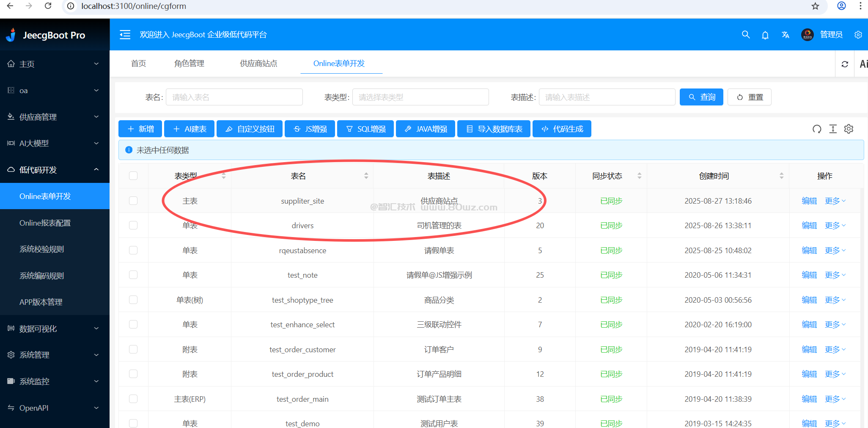This screenshot has width=868, height=428.
Task: Check the rqeustabsence row checkbox
Action: coord(133,250)
